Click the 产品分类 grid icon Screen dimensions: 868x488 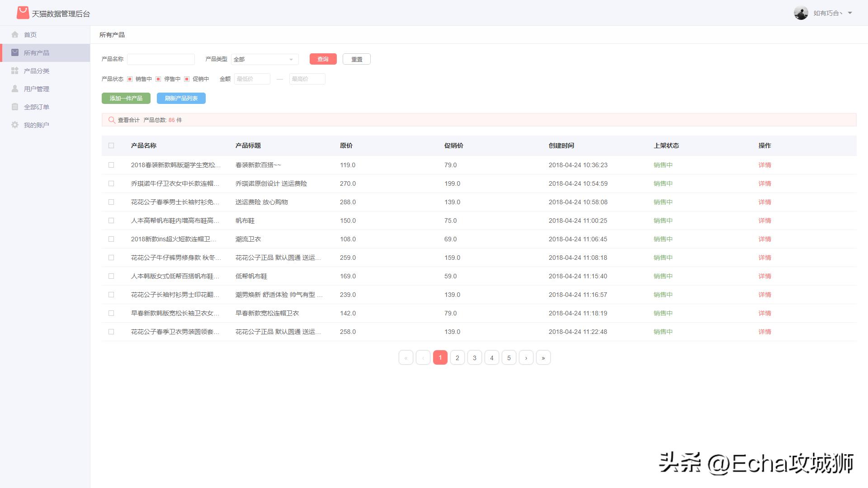coord(15,70)
